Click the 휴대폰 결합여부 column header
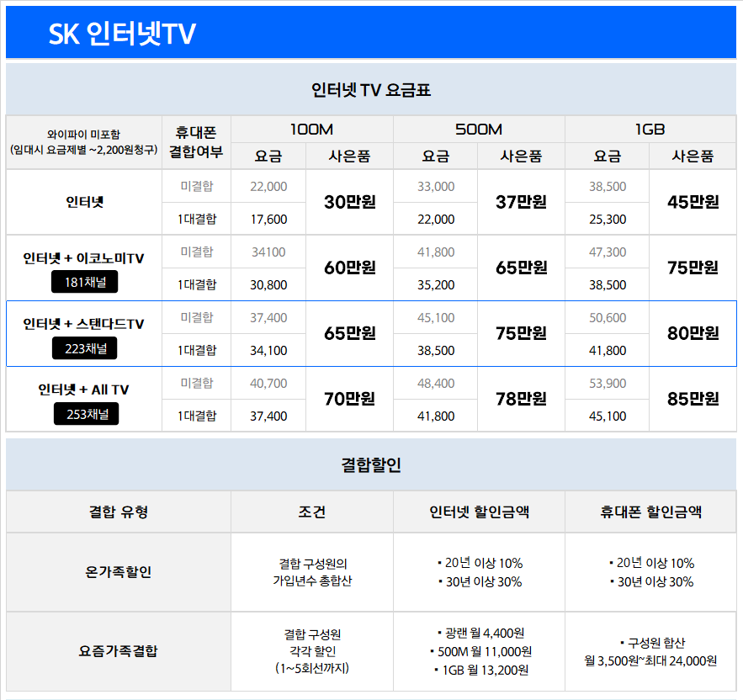The width and height of the screenshot is (743, 700). [196, 141]
